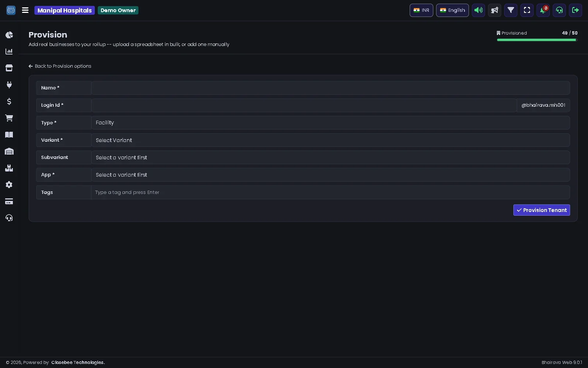Click the 49 / 50 provisioned count

point(570,33)
